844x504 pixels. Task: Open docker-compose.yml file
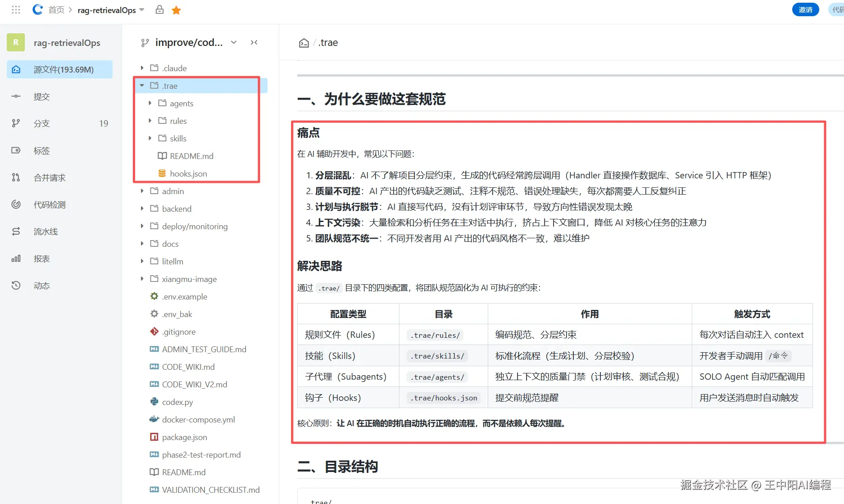click(199, 419)
